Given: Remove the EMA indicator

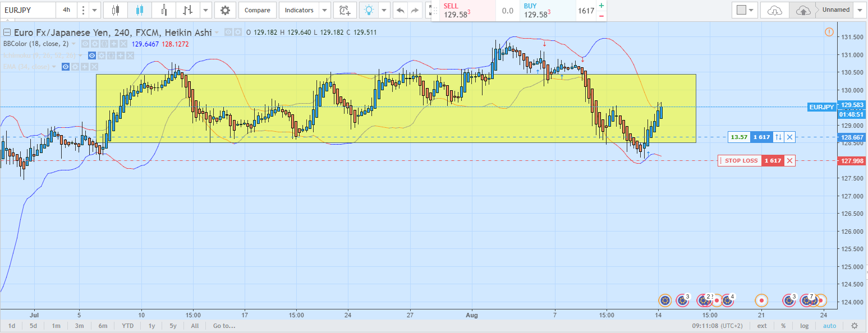Looking at the screenshot, I should point(94,67).
